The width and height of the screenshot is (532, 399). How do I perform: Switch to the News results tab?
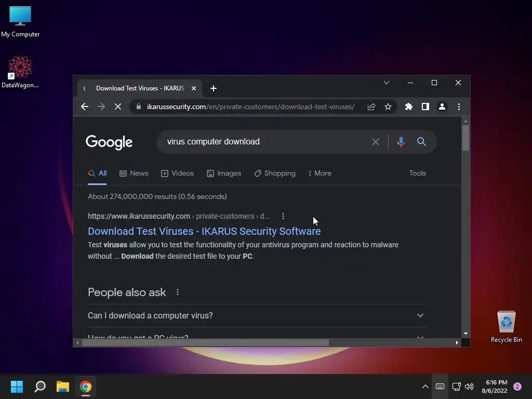pyautogui.click(x=134, y=174)
